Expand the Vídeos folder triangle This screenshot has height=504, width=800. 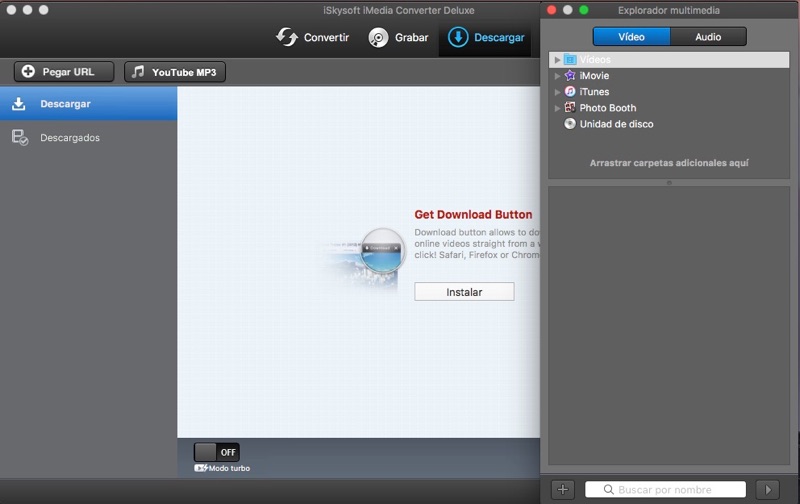pos(557,60)
